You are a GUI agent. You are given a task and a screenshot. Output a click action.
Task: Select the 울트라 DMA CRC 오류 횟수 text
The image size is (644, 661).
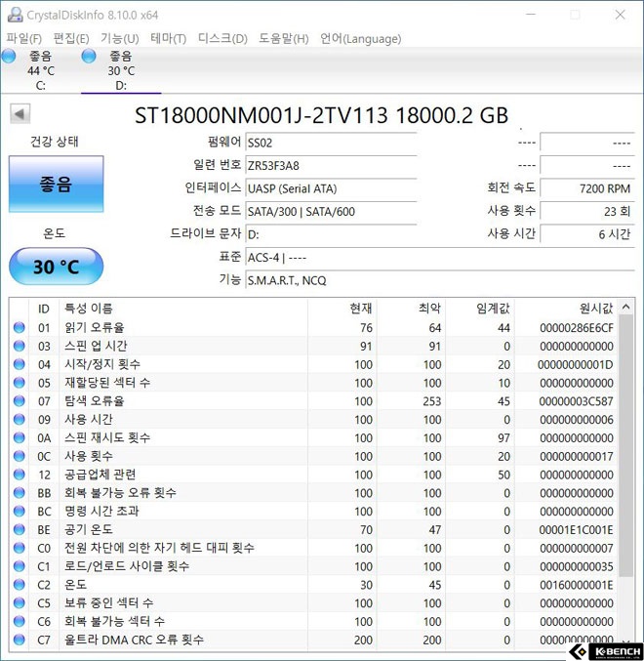[134, 640]
